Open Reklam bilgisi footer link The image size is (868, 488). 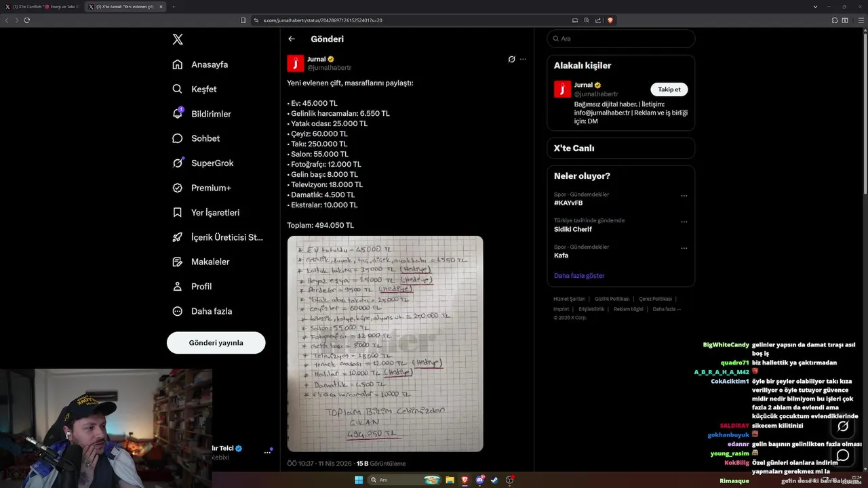[629, 309]
